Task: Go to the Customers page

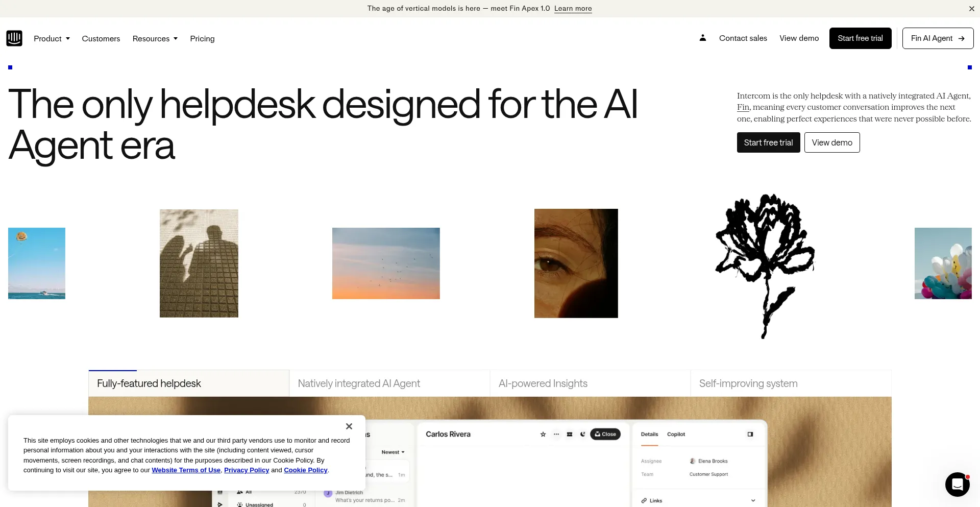Action: 101,39
